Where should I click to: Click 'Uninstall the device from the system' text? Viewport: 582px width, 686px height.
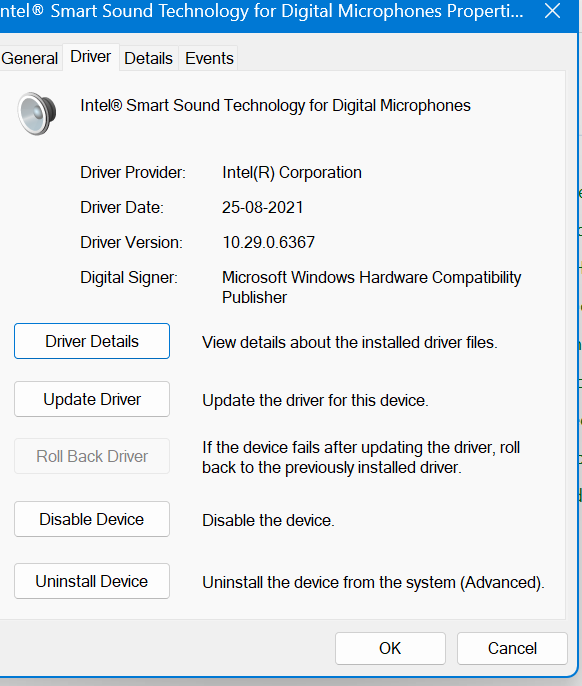tap(373, 583)
